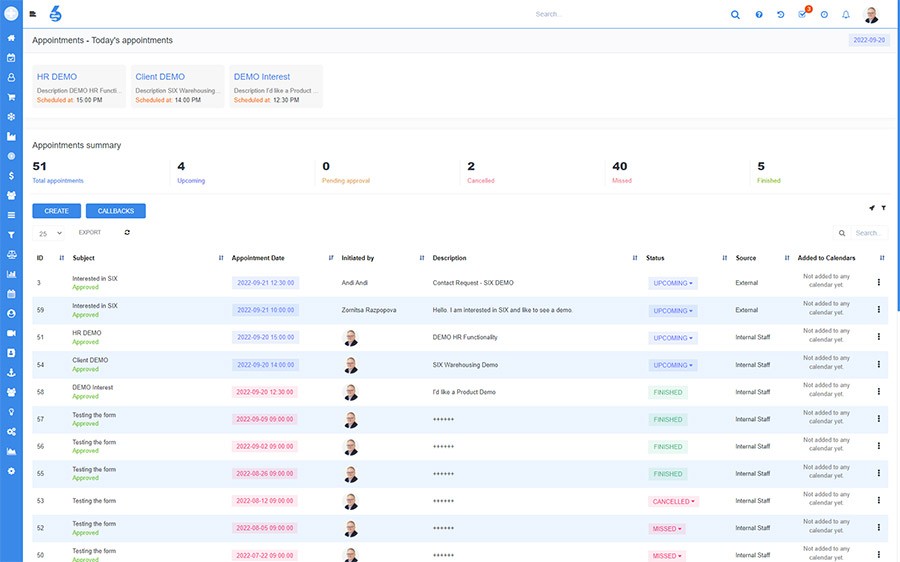900x562 pixels.
Task: Open the three-dot menu for DEMO Interest row
Action: (x=878, y=391)
